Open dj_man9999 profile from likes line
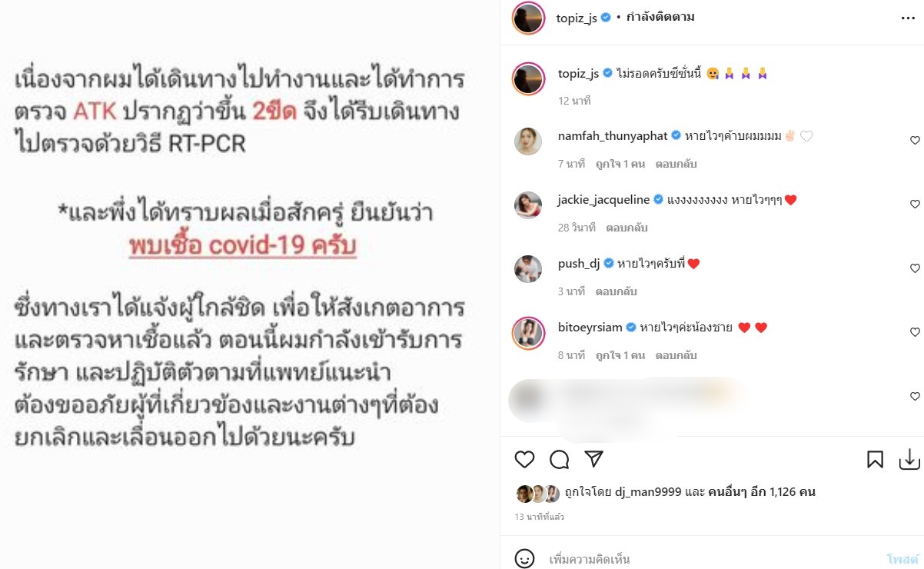This screenshot has height=569, width=924. [648, 492]
